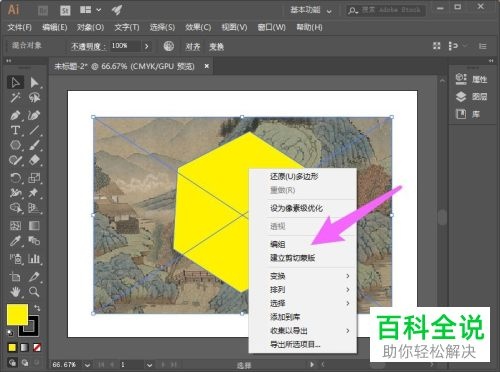Select the Zoom tool
Screen dimensions: 500x372
click(34, 292)
